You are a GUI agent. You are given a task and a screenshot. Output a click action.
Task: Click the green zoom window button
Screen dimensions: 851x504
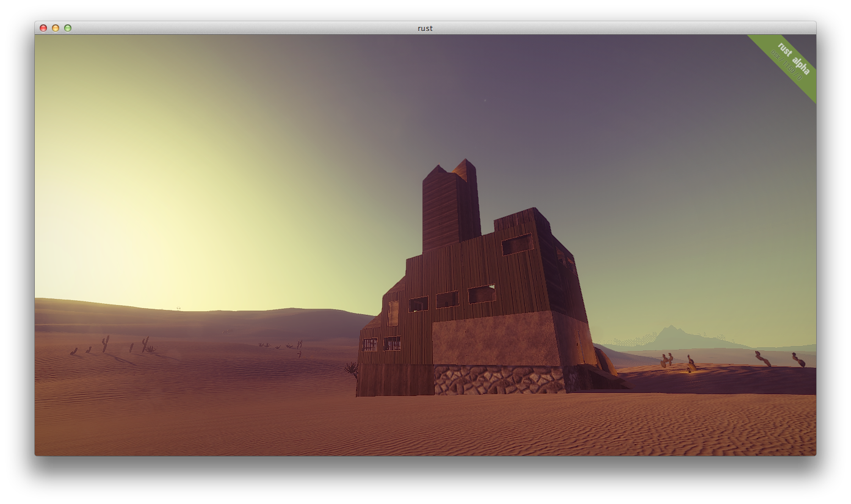click(x=68, y=28)
